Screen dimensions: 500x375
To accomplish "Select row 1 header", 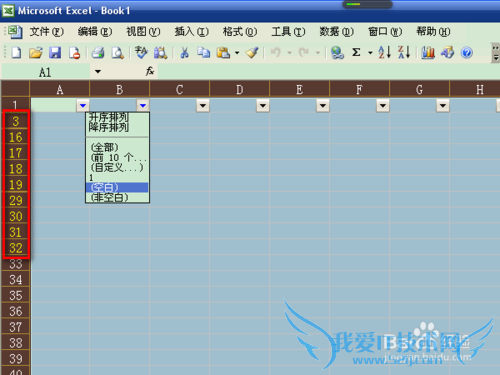I will click(x=15, y=105).
